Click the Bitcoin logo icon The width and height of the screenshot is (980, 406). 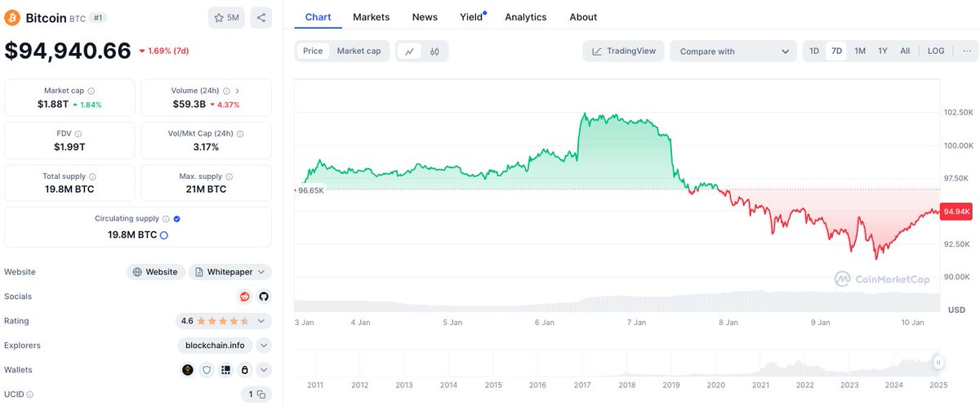[13, 17]
